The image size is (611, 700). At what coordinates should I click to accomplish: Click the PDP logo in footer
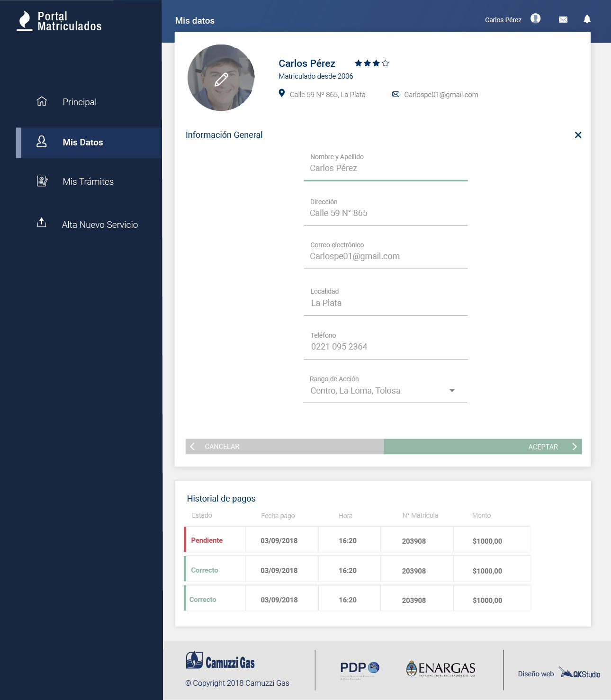tap(359, 670)
